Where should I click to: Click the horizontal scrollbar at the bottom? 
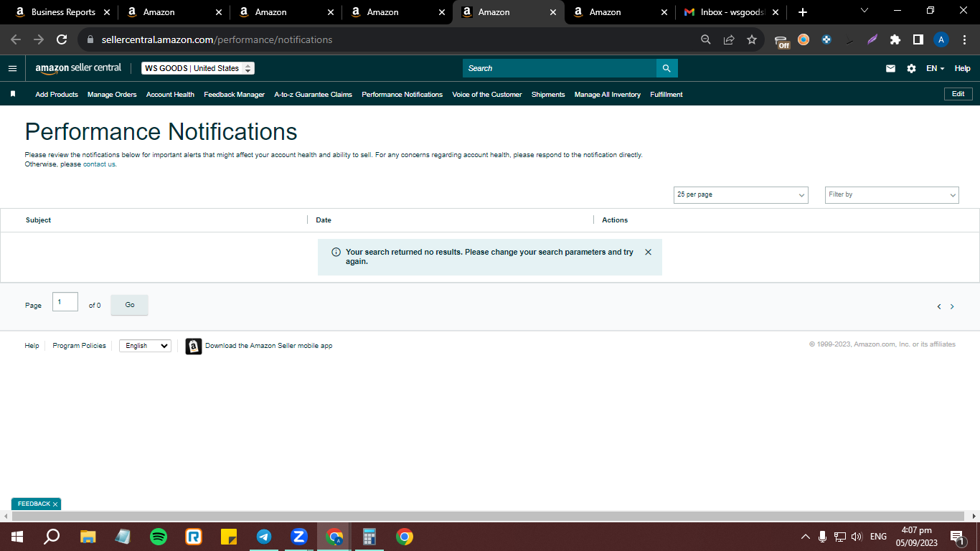(x=488, y=517)
